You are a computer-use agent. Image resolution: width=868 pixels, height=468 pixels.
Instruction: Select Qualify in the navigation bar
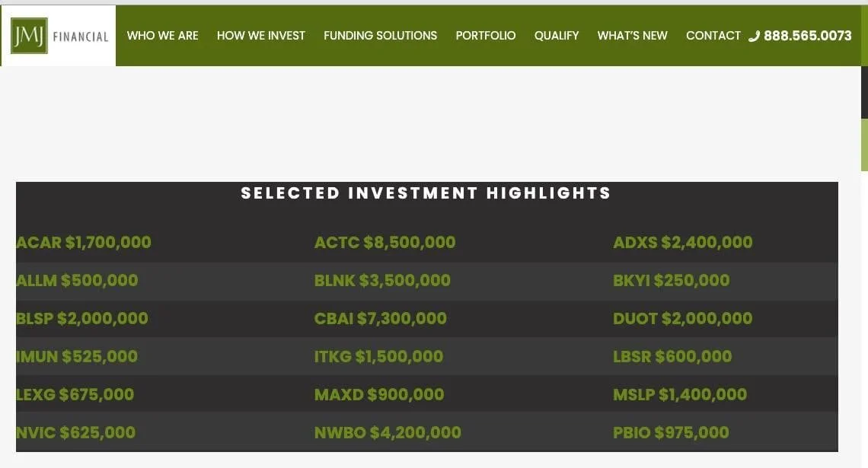click(x=557, y=36)
